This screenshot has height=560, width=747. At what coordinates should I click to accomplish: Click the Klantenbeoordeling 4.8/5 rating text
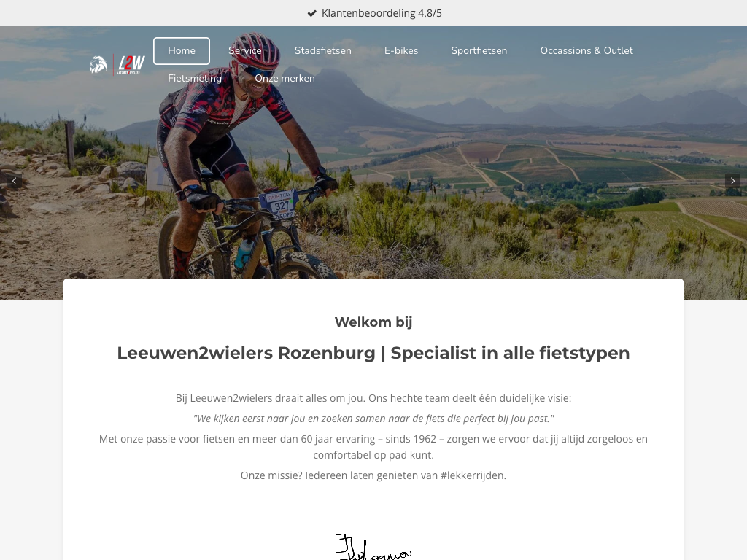(x=382, y=13)
